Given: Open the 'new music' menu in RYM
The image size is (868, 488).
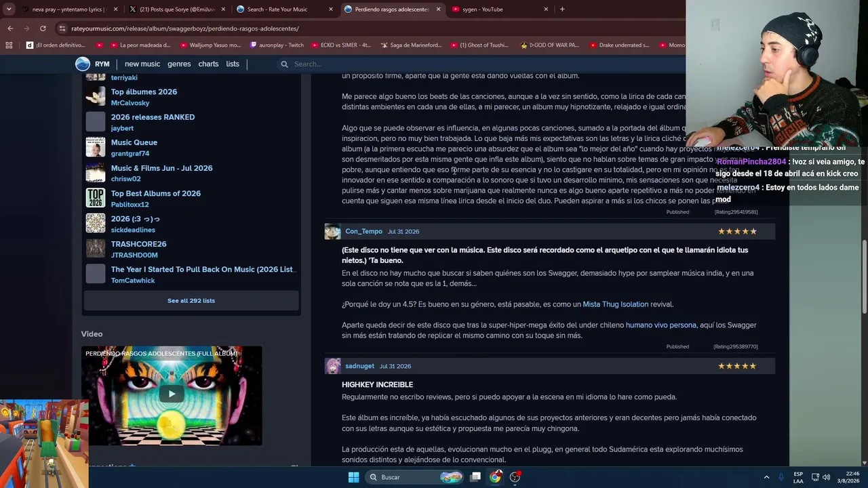Looking at the screenshot, I should 142,64.
